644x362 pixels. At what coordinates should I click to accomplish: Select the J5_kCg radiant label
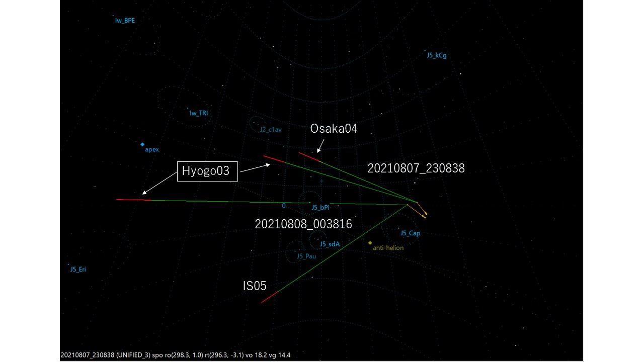click(436, 56)
